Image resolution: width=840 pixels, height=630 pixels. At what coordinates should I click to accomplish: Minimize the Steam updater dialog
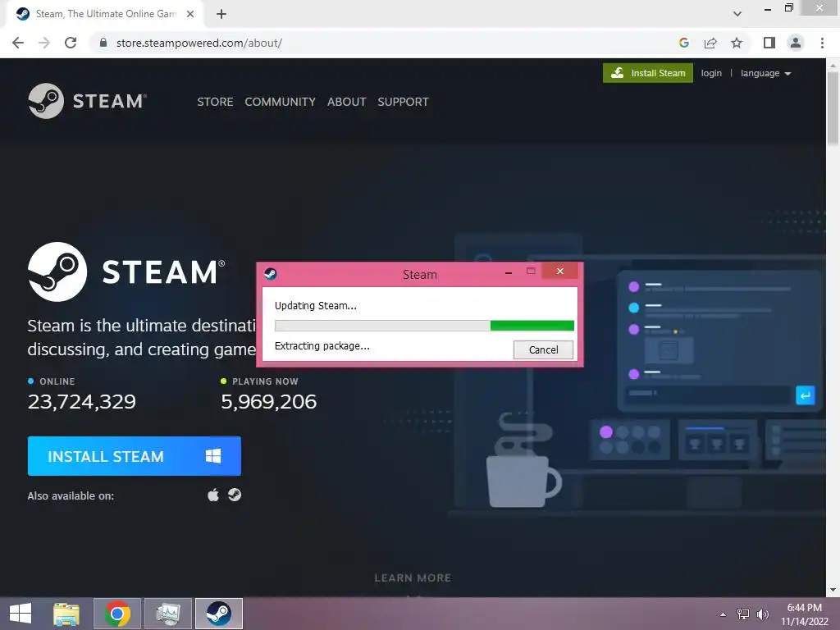tap(509, 272)
